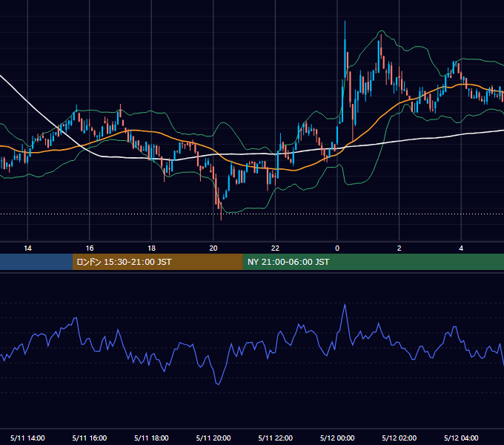Click the 5/12 04:00 date label
The image size is (504, 445).
pos(461,438)
